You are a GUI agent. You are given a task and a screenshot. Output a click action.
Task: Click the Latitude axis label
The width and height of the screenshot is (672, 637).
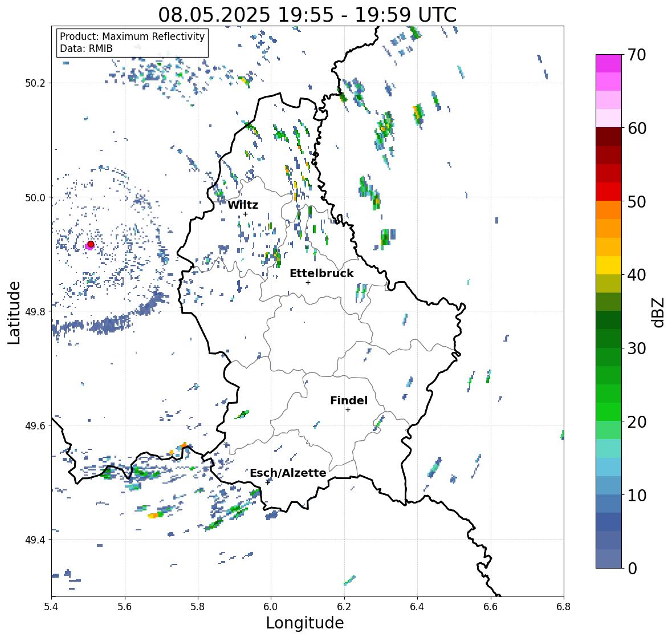(14, 313)
